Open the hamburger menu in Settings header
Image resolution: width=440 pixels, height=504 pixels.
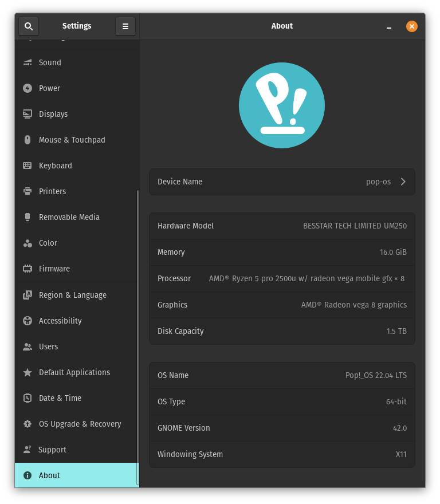coord(125,26)
